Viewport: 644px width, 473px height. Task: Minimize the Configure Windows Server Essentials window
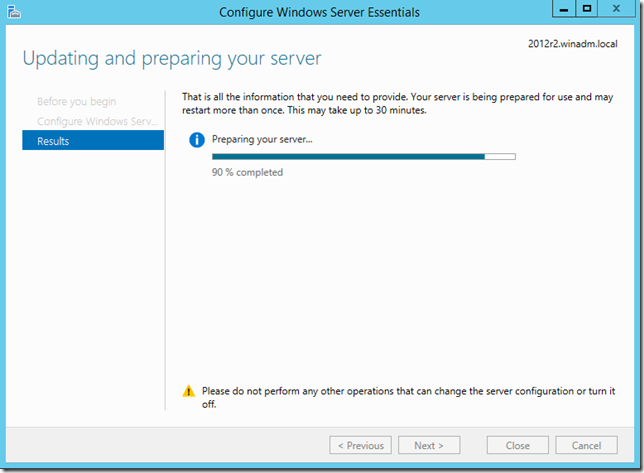click(564, 9)
